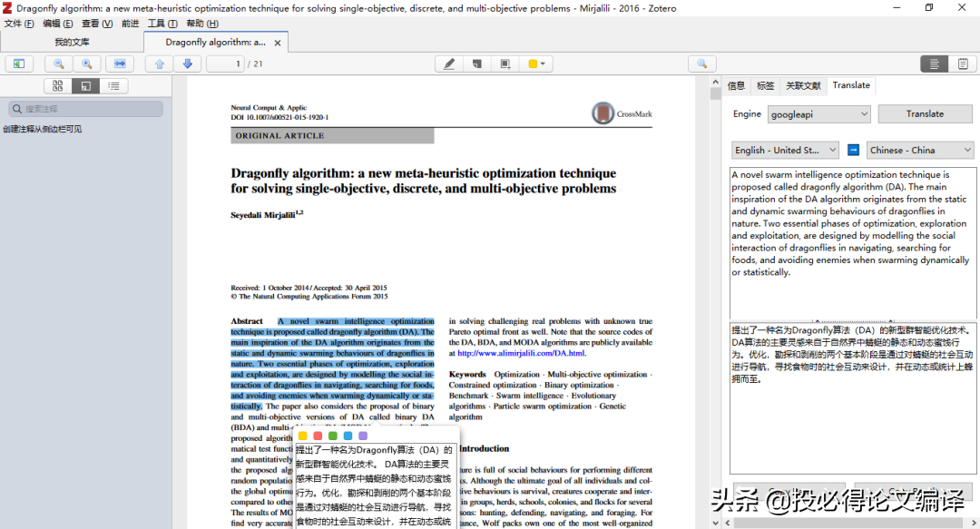Viewport: 980px width, 529px height.
Task: Open the 查看 menu
Action: point(97,23)
